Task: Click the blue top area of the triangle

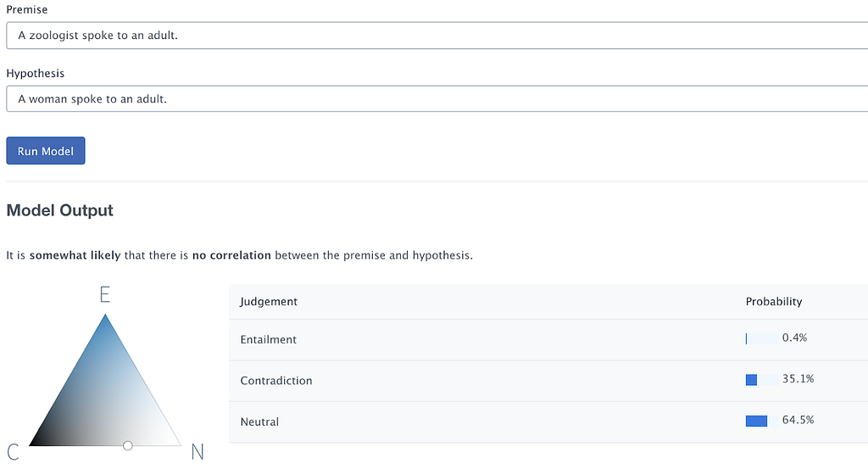Action: 105,344
